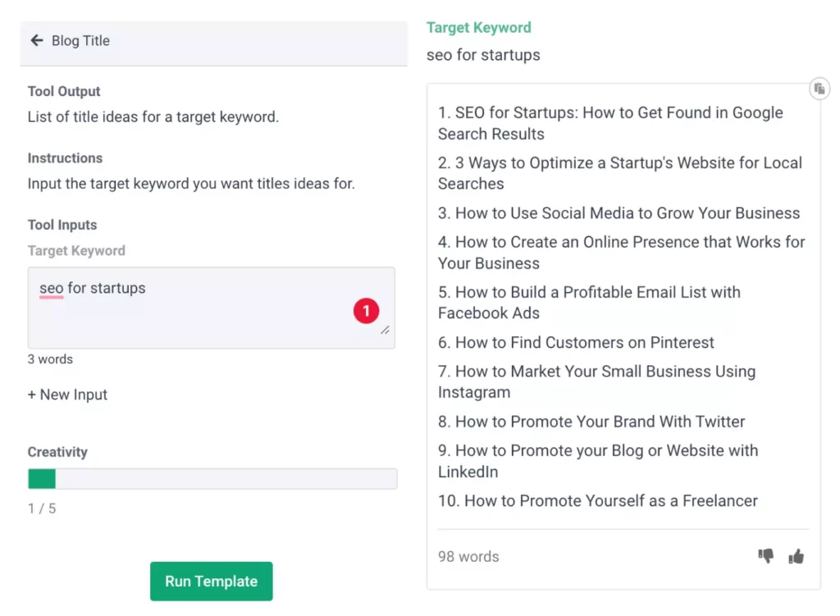Like the output with the thumbs up icon
The image size is (840, 616).
(x=796, y=556)
